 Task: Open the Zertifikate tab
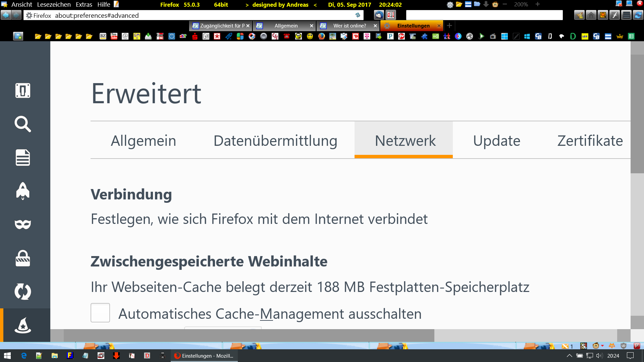[590, 140]
